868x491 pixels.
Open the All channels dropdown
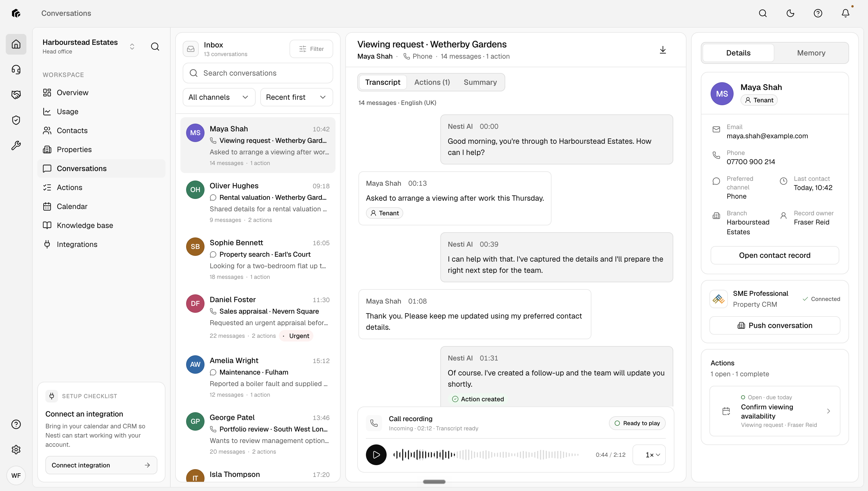coord(219,97)
